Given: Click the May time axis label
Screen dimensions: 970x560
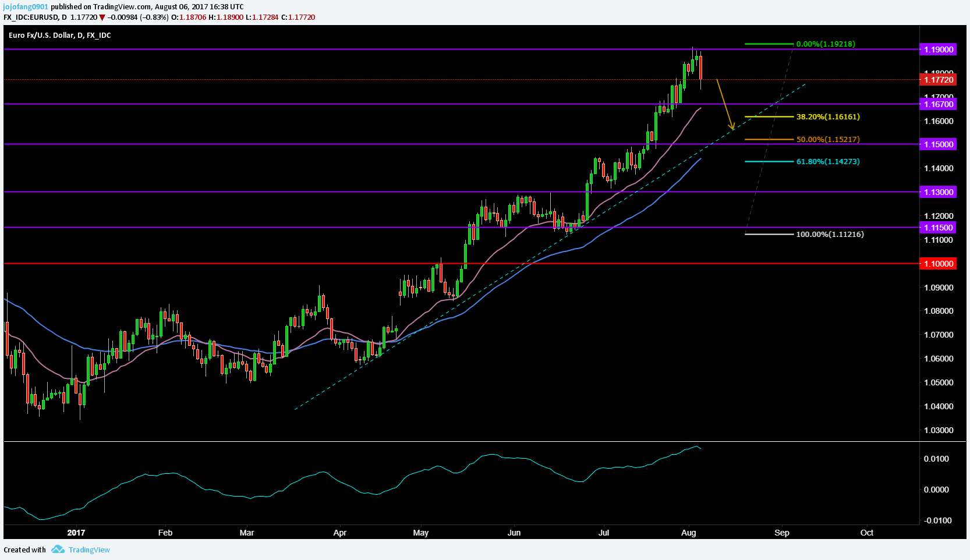Looking at the screenshot, I should (x=420, y=533).
